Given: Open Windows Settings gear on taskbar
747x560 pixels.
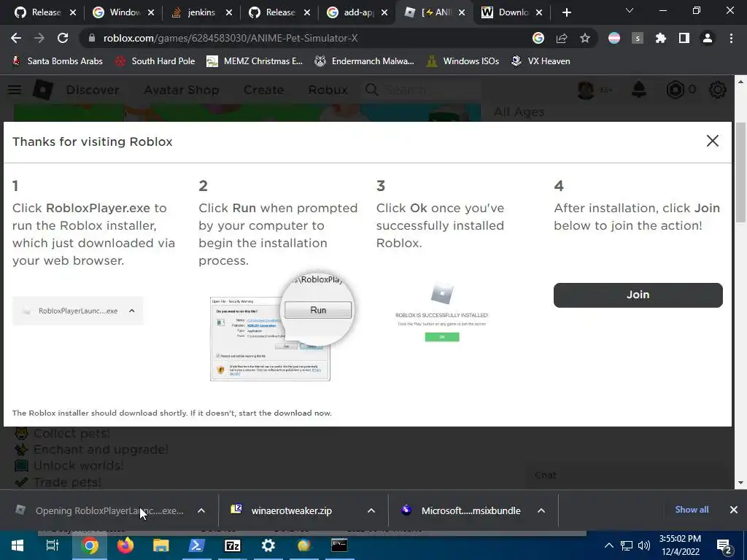Looking at the screenshot, I should click(268, 545).
